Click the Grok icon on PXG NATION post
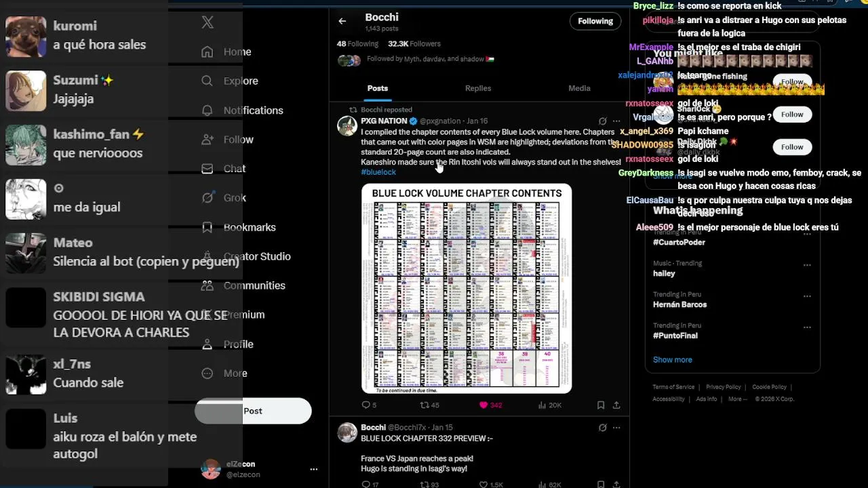The height and width of the screenshot is (488, 868). click(x=602, y=121)
